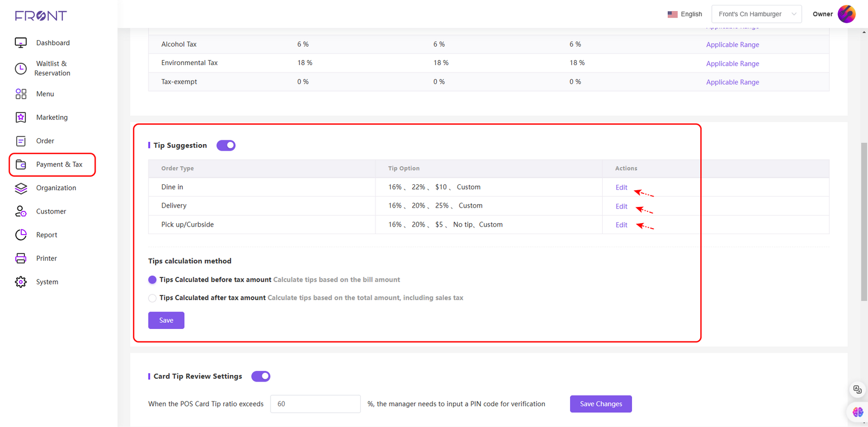Select Tips Calculated after tax amount
This screenshot has height=427, width=868.
[x=152, y=298]
